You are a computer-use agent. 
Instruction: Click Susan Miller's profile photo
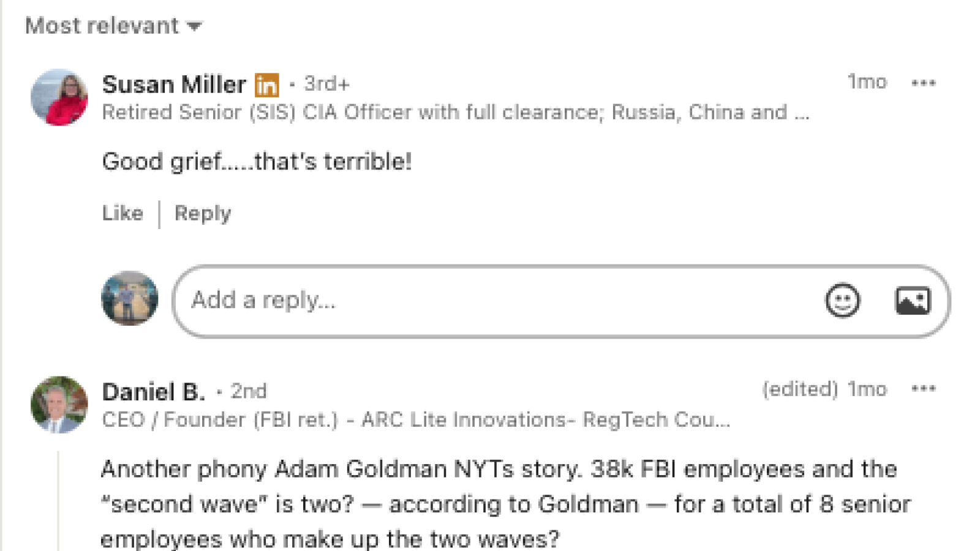point(59,97)
